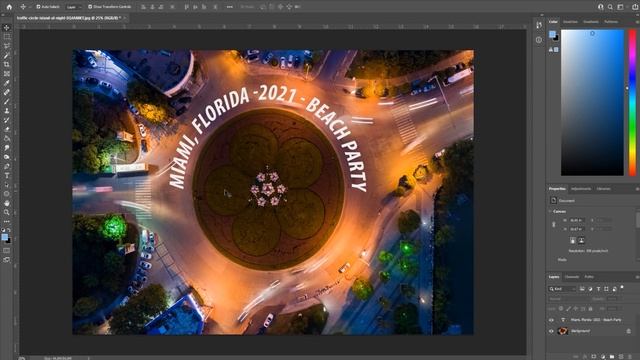
Task: Select the Rectangular Marquee tool
Action: [x=7, y=37]
